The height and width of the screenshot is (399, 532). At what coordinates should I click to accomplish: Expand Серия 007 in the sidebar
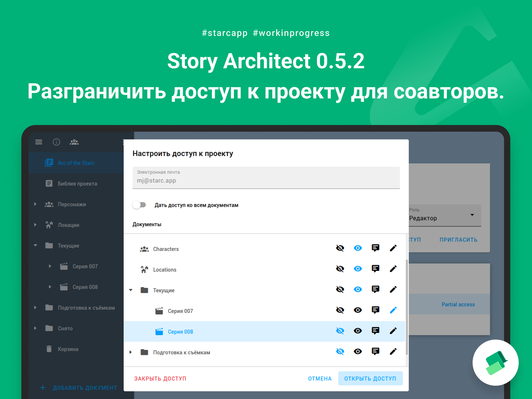tap(50, 266)
